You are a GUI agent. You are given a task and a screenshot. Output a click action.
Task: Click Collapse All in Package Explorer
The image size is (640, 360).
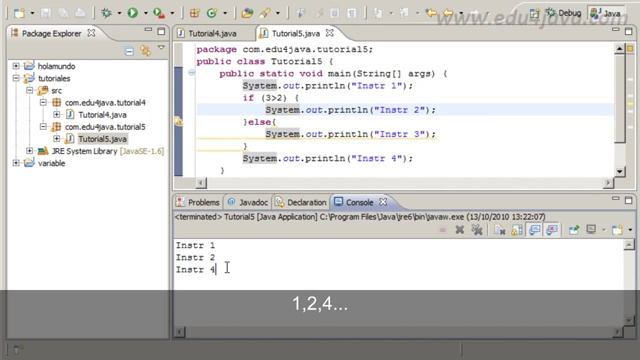(x=129, y=51)
